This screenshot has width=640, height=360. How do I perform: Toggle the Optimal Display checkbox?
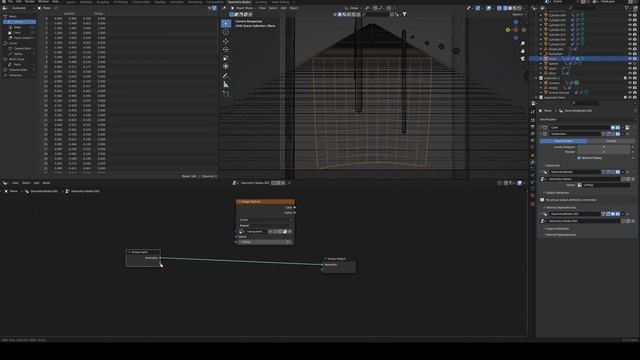point(579,158)
